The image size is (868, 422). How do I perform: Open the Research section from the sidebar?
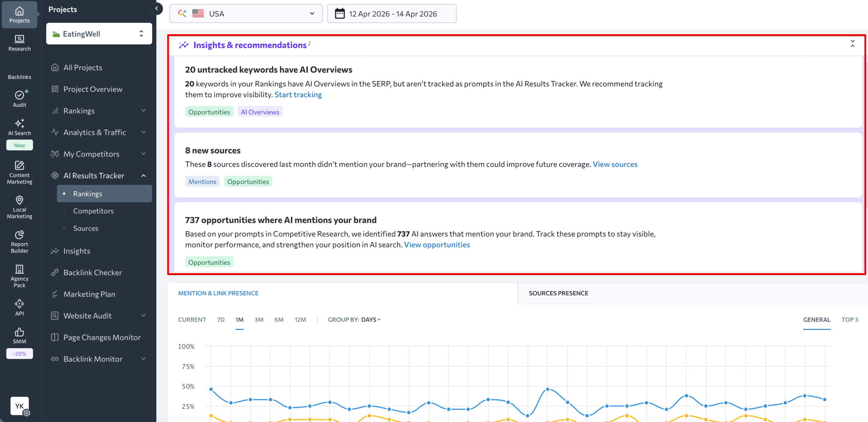pyautogui.click(x=19, y=43)
